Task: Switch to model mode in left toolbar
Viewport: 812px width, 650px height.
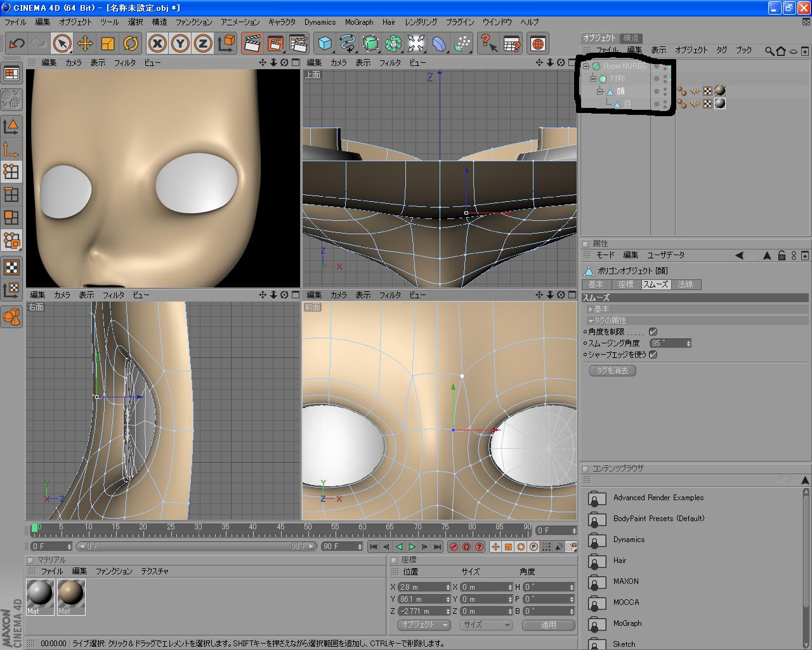Action: [x=11, y=126]
